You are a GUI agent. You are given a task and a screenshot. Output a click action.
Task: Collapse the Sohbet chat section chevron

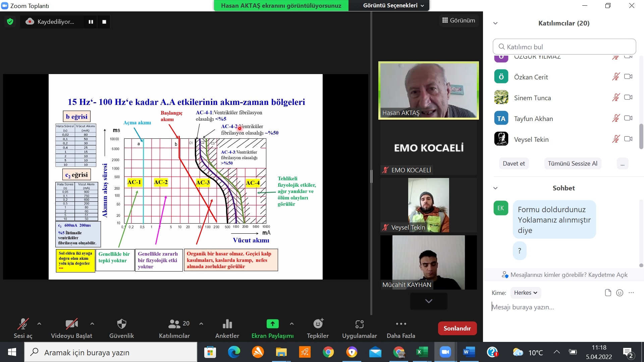pyautogui.click(x=495, y=188)
